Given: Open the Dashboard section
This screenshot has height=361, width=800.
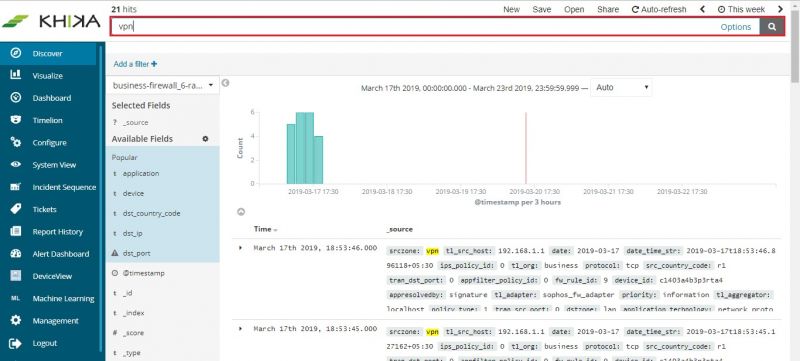Looking at the screenshot, I should point(52,98).
